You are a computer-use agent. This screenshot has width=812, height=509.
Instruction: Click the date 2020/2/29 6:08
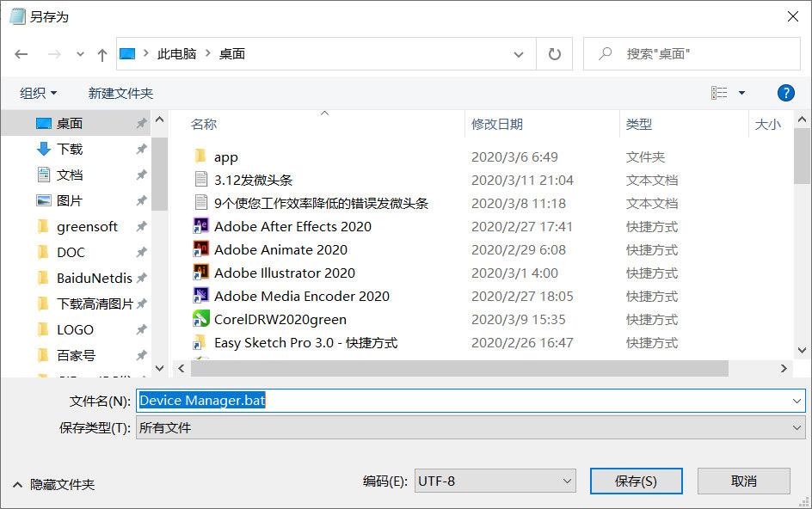[518, 250]
